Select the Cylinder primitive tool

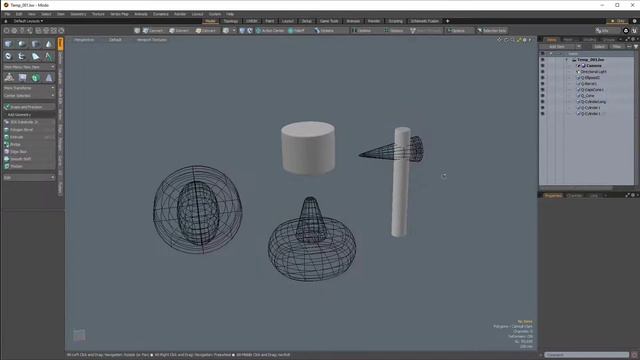[36, 44]
